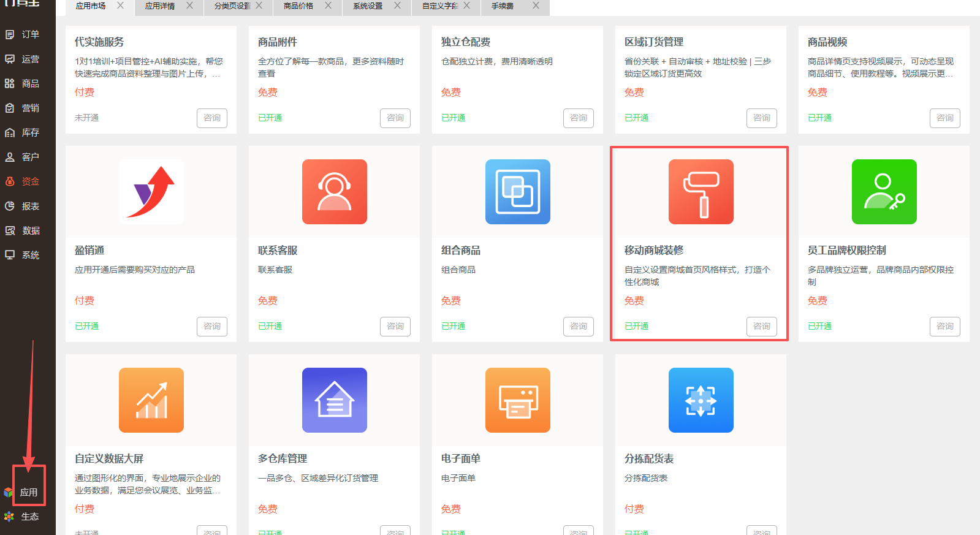Viewport: 980px width, 535px height.
Task: Click 咨询 for 区域订货管理
Action: (762, 118)
